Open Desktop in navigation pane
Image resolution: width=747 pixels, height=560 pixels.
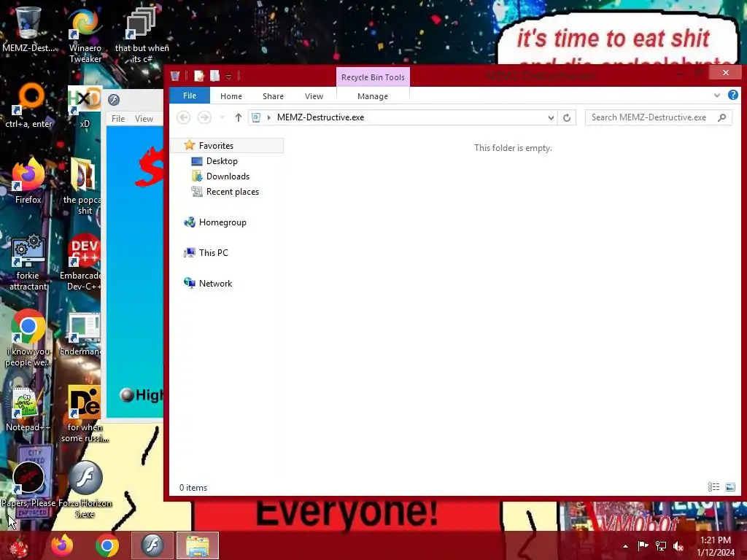point(222,161)
